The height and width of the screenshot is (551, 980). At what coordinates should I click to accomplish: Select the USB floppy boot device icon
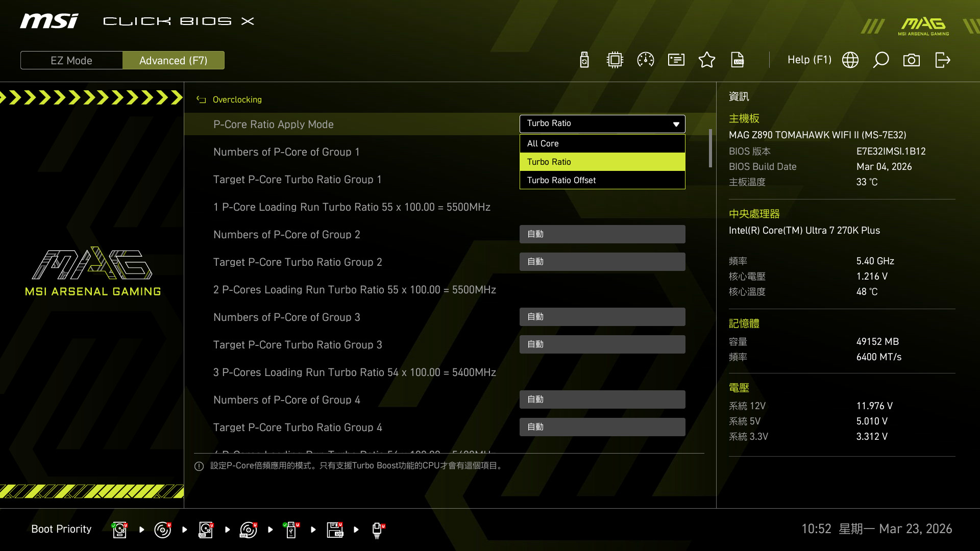click(335, 530)
